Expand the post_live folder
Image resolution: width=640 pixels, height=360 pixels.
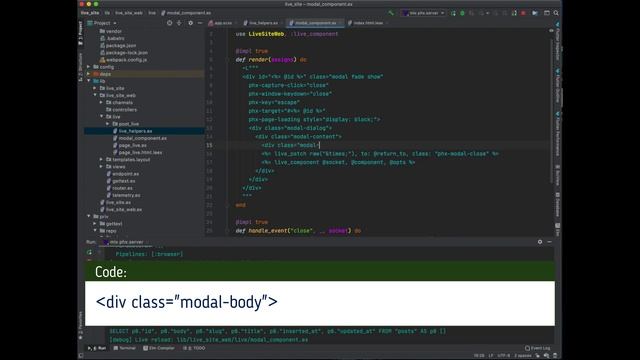[x=108, y=124]
